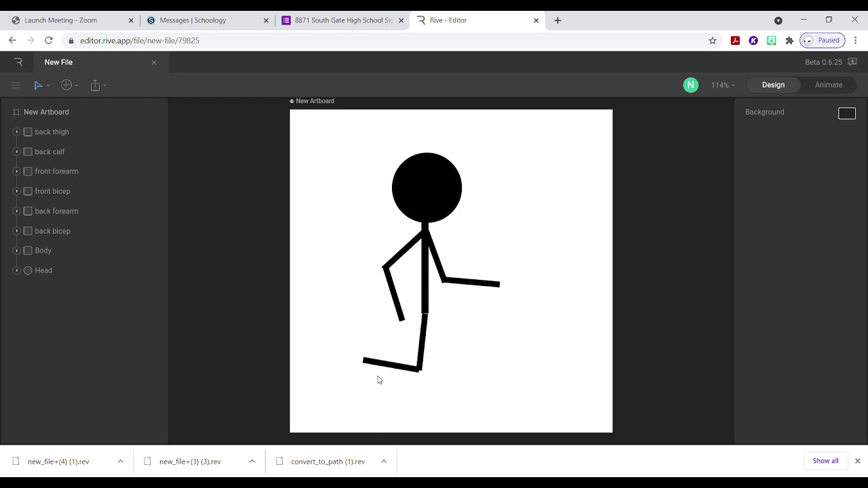Viewport: 868px width, 488px height.
Task: Choose the Select arrow tool
Action: tap(39, 85)
